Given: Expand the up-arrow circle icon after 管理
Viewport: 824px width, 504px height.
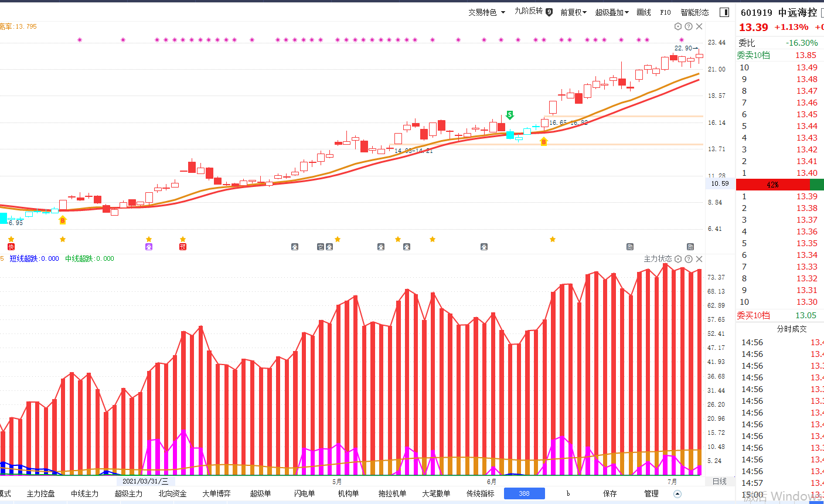Looking at the screenshot, I should [x=677, y=493].
